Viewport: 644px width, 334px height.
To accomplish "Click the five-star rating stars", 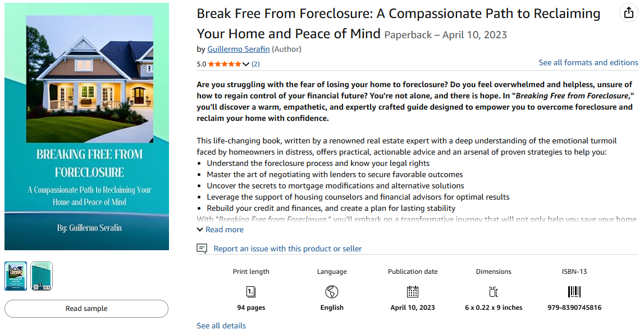I will [225, 64].
